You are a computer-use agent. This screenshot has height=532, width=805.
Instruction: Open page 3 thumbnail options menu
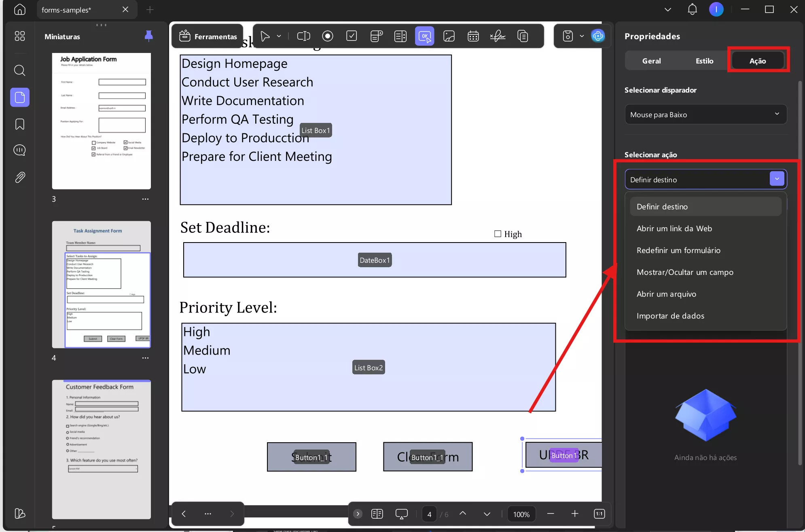click(145, 199)
